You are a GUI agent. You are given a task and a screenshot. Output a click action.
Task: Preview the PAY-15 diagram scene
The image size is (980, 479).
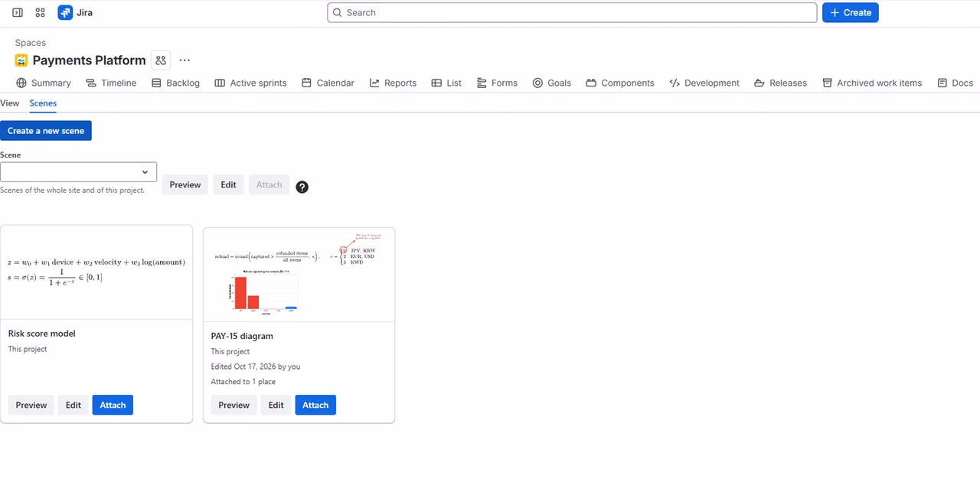click(x=234, y=405)
